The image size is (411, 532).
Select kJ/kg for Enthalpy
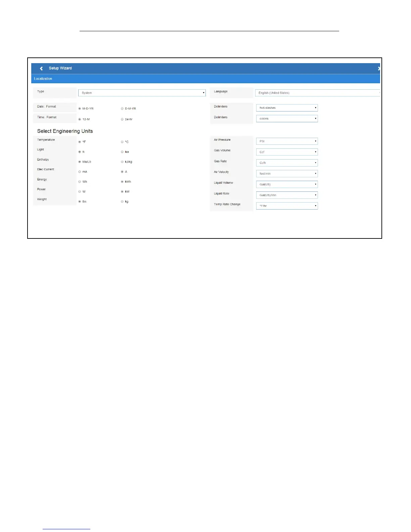[x=122, y=162]
